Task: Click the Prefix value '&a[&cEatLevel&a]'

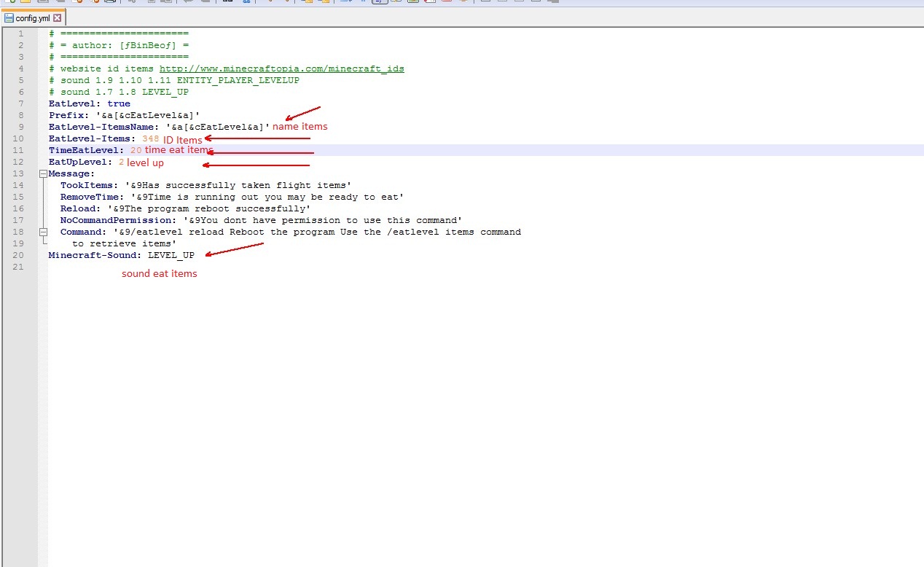Action: point(148,115)
